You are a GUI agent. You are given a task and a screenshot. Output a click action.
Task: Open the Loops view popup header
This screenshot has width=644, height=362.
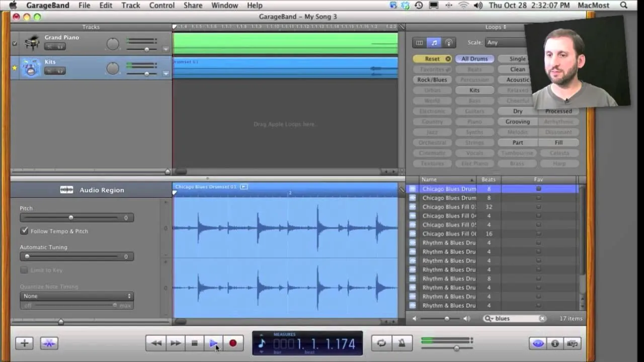pyautogui.click(x=496, y=27)
